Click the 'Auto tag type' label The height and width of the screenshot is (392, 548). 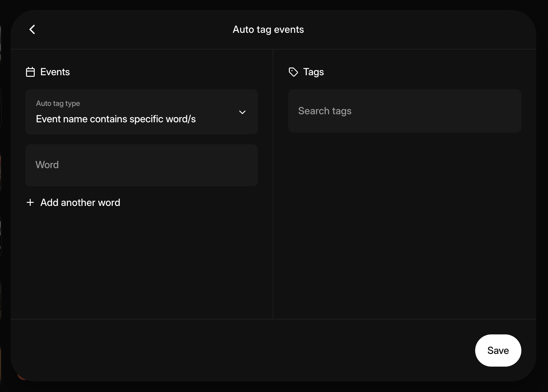point(58,103)
